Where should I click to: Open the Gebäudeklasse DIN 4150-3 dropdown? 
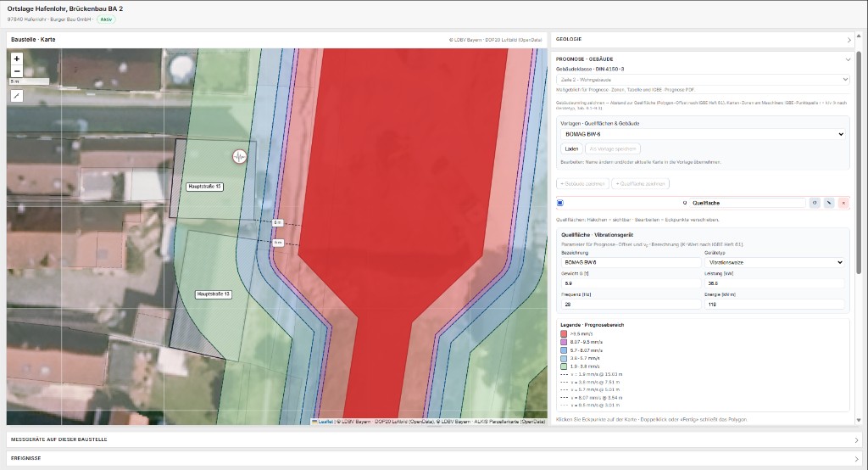click(x=703, y=79)
